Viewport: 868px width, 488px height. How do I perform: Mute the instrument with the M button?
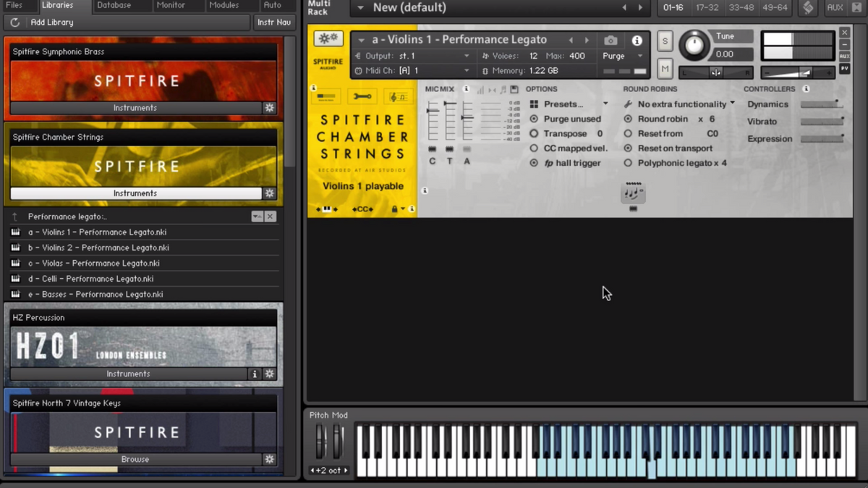coord(665,69)
